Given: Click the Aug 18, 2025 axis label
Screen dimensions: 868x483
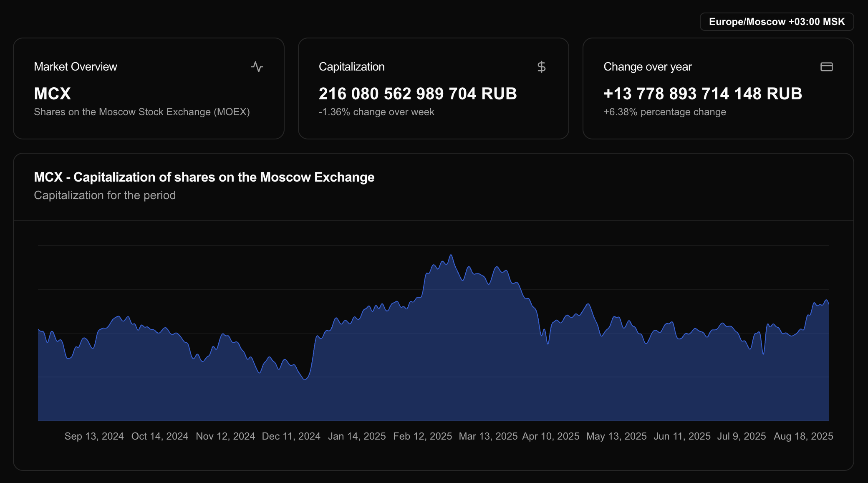Looking at the screenshot, I should [803, 436].
